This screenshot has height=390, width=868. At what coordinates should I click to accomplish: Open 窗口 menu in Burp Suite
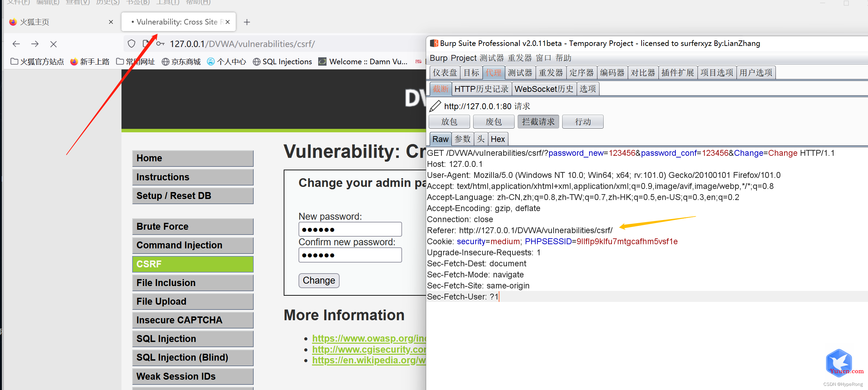coord(544,58)
